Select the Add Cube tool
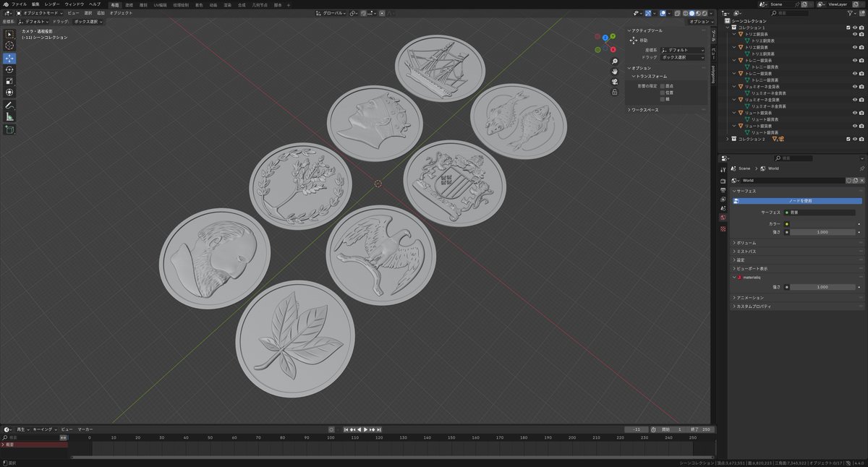868x467 pixels. (10, 129)
